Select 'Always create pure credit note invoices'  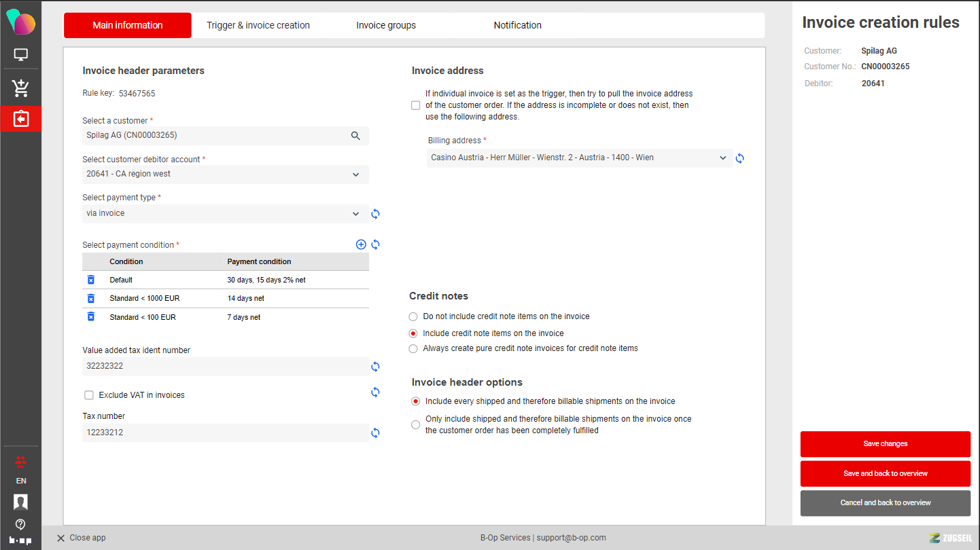point(413,348)
